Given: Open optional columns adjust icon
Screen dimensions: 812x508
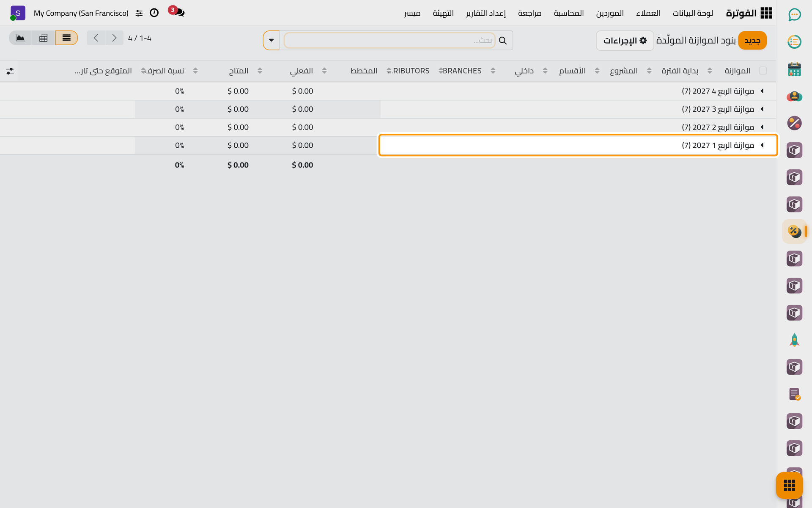Looking at the screenshot, I should pyautogui.click(x=10, y=71).
